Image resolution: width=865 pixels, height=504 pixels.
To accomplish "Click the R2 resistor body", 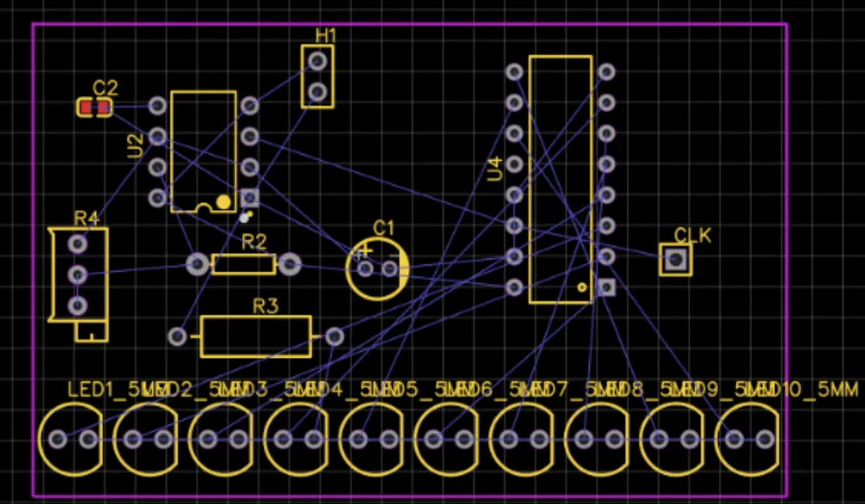I will pos(244,264).
